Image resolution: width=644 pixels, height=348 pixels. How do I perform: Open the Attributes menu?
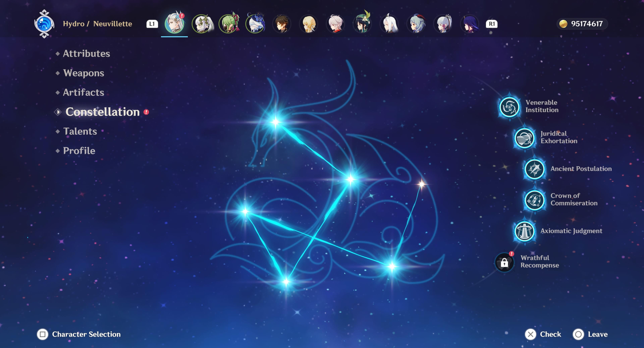tap(86, 53)
